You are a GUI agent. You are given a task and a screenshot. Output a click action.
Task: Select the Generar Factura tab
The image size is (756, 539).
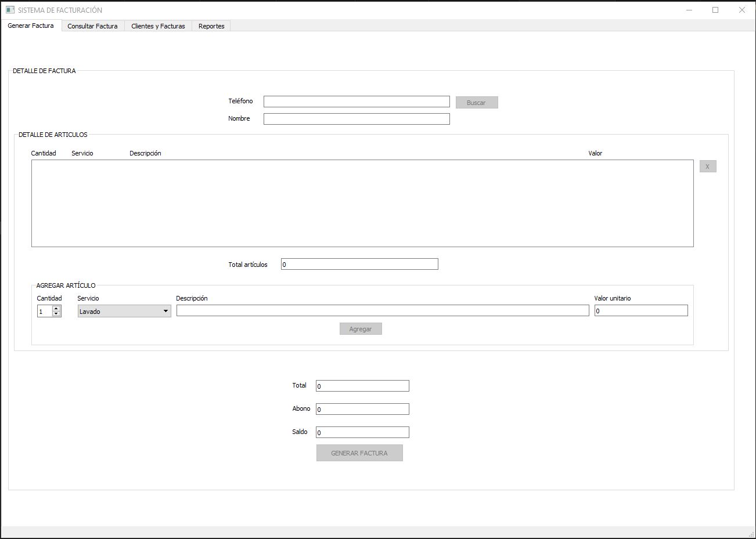[x=31, y=26]
